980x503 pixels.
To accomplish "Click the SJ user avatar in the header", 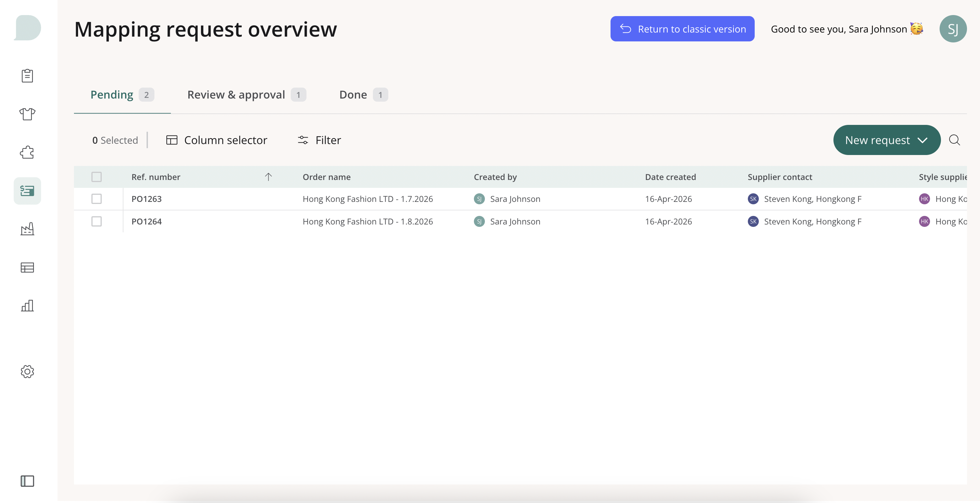I will tap(953, 29).
